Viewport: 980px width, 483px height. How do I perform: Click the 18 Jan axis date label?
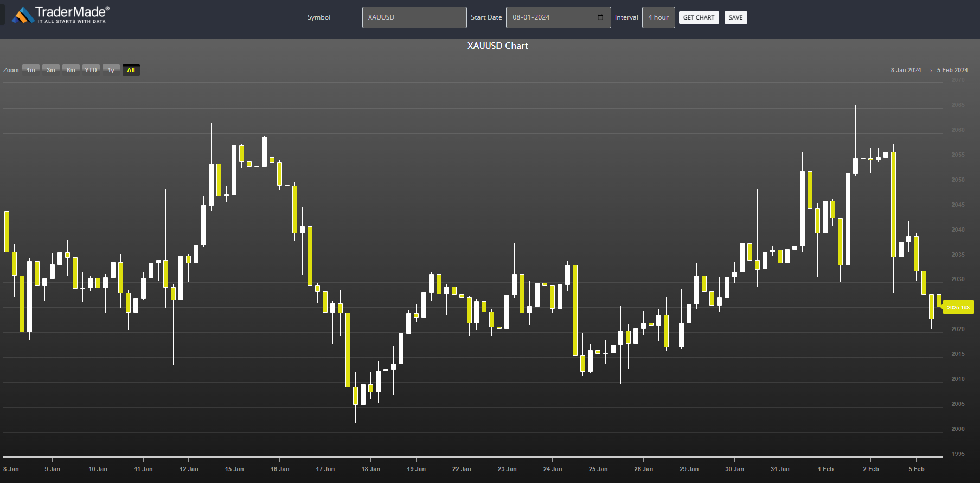pos(371,469)
